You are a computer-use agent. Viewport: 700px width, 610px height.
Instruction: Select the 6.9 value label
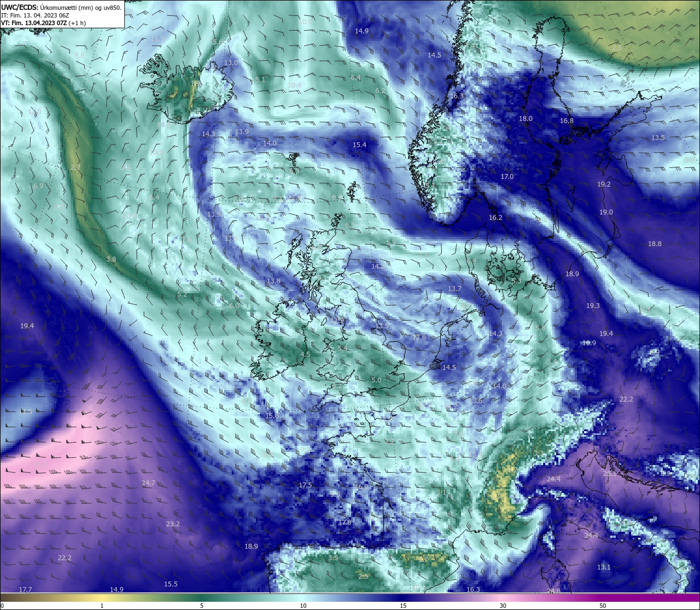pyautogui.click(x=38, y=186)
